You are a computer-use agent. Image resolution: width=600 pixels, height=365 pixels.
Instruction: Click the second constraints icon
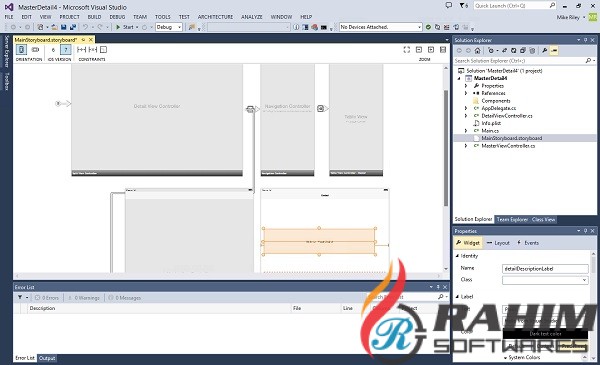93,49
